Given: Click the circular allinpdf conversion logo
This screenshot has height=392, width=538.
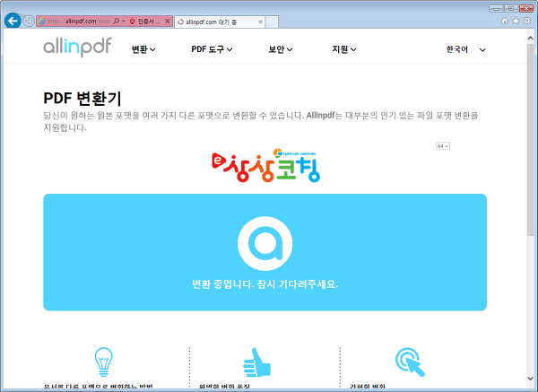Looking at the screenshot, I should tap(265, 243).
